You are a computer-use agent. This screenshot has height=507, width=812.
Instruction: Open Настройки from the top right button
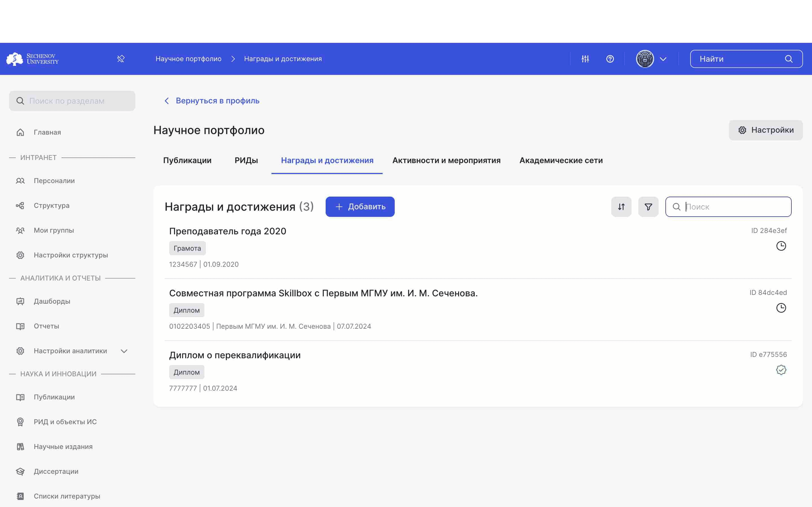pos(766,130)
